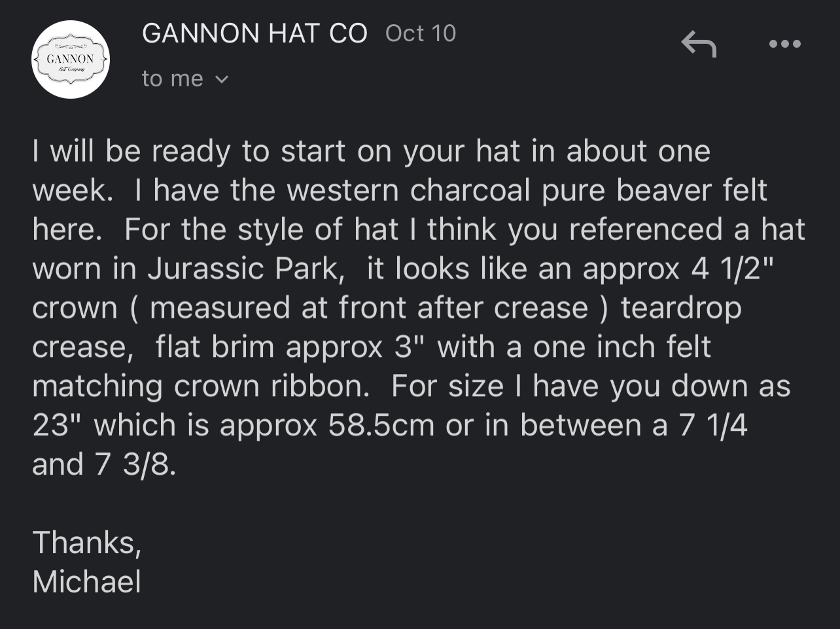Tap the Gannon Hat Company avatar logo
The width and height of the screenshot is (840, 629).
coord(71,59)
